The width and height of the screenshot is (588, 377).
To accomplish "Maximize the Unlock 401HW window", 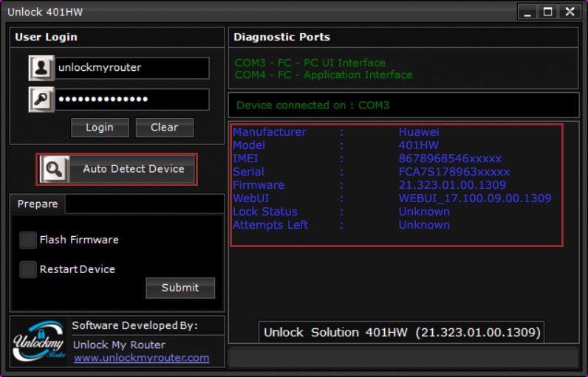I will 547,12.
